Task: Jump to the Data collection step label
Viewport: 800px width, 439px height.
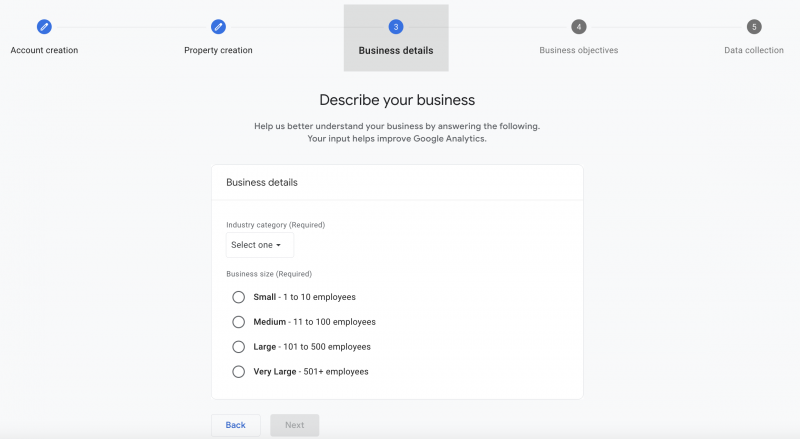Action: coord(753,50)
